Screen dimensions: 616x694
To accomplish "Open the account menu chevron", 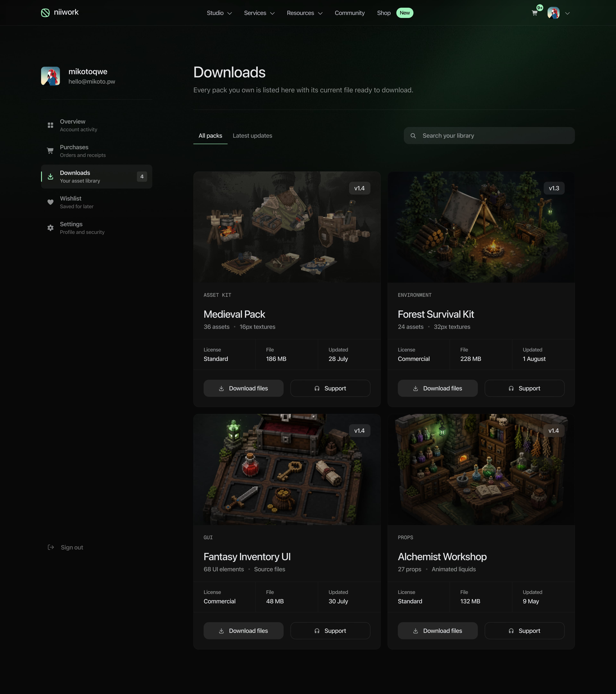I will [x=567, y=13].
